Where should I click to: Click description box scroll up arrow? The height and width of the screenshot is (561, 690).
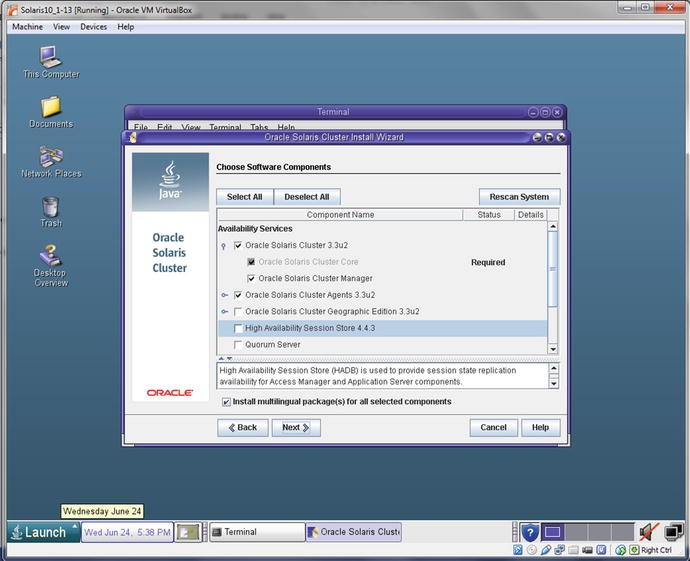[554, 369]
